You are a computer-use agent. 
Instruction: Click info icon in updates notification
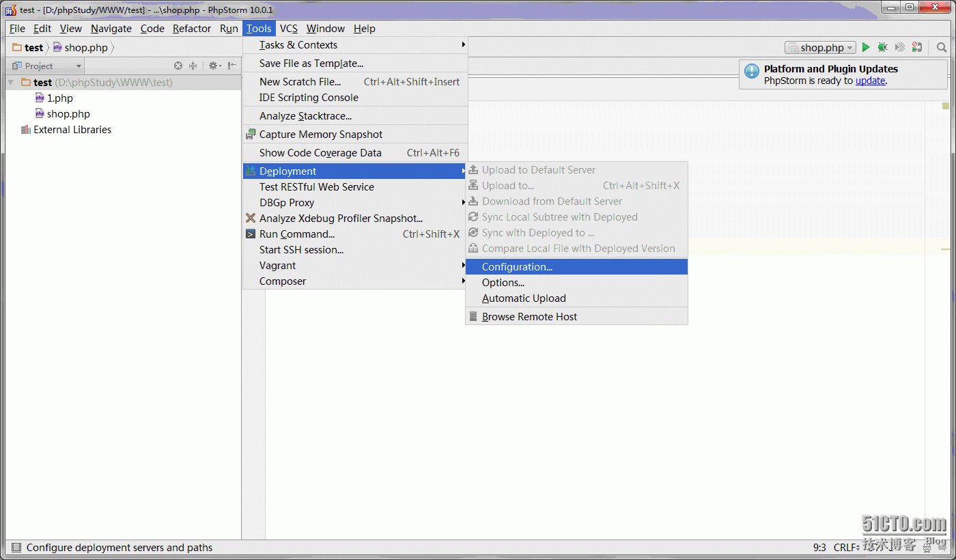[x=752, y=71]
